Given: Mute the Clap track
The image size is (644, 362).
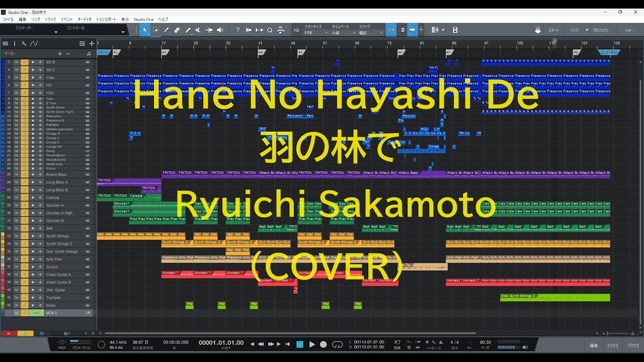Looking at the screenshot, I should [x=17, y=77].
